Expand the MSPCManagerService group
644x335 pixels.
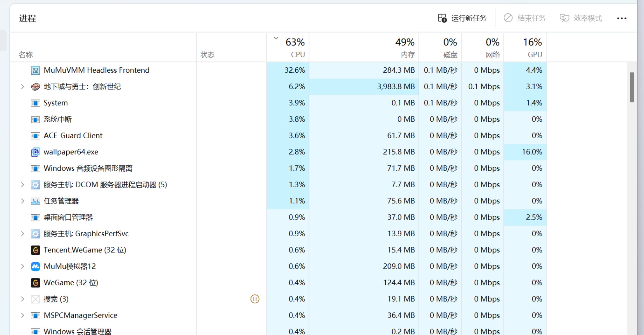pos(22,315)
